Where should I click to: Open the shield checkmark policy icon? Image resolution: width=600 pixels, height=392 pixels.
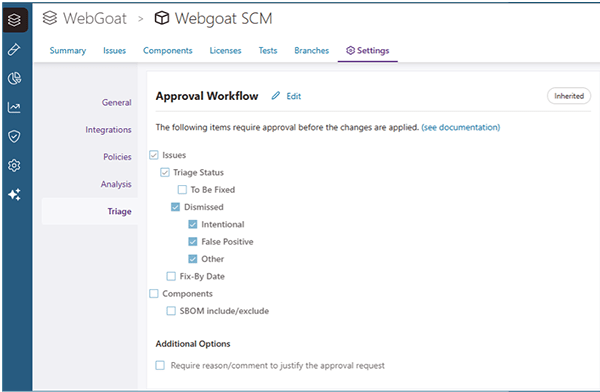tap(14, 136)
